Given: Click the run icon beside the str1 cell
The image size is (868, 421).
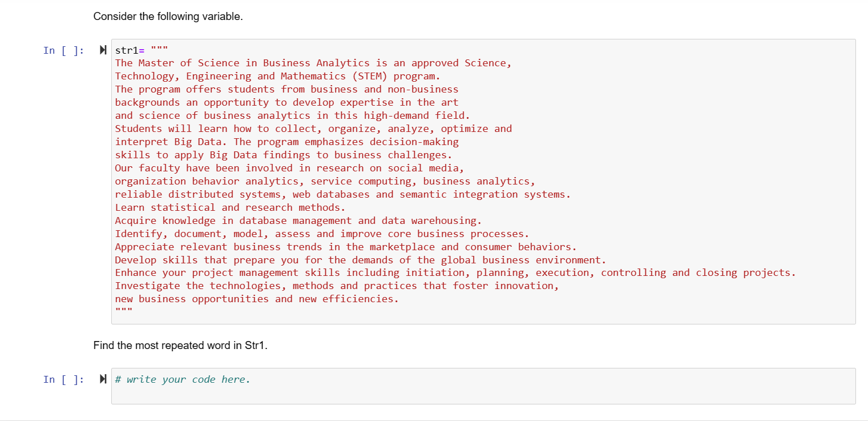Looking at the screenshot, I should tap(103, 50).
